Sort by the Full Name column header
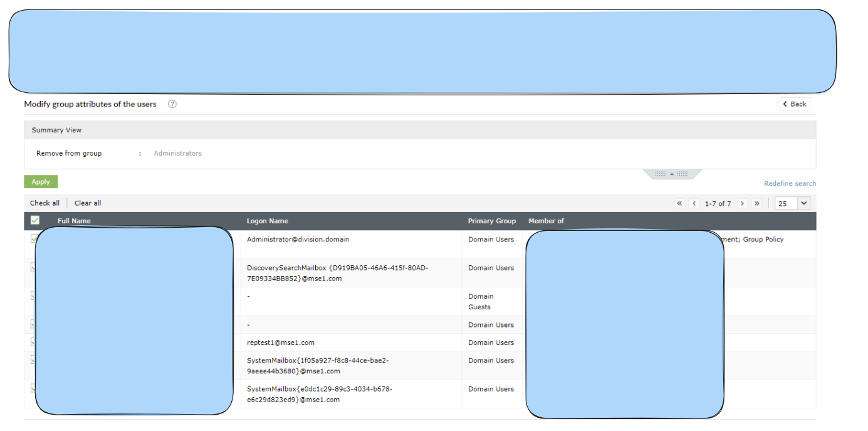 coord(74,221)
